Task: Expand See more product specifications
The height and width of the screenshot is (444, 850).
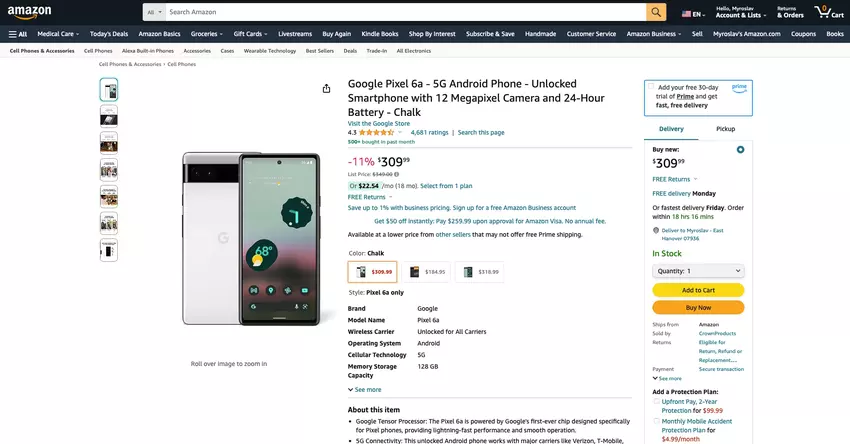Action: click(x=365, y=389)
